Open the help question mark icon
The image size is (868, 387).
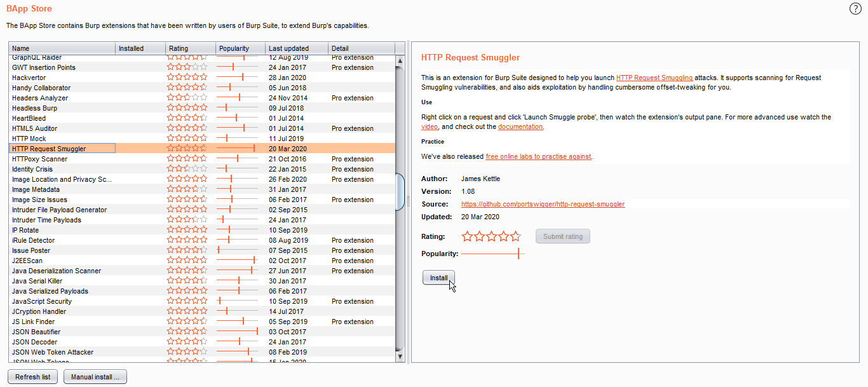855,8
